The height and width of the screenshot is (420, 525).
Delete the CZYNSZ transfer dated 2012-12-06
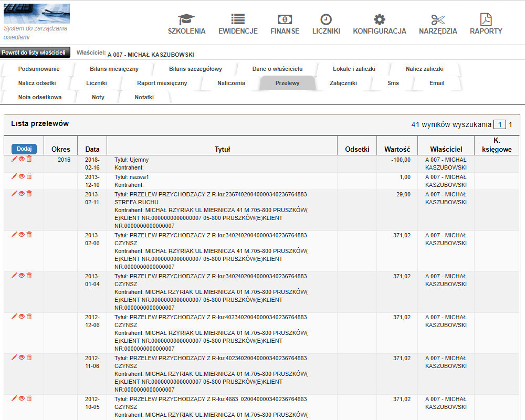point(29,316)
